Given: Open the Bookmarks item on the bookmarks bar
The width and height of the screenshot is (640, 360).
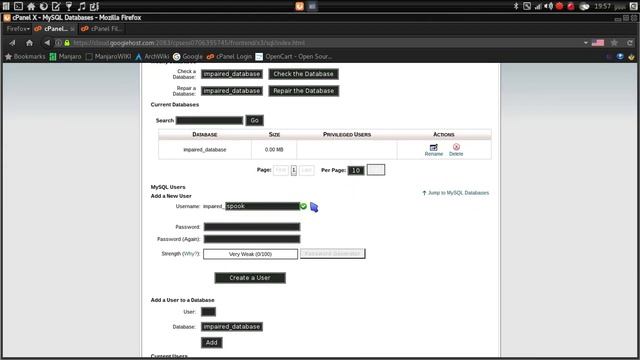Looking at the screenshot, I should click(25, 56).
